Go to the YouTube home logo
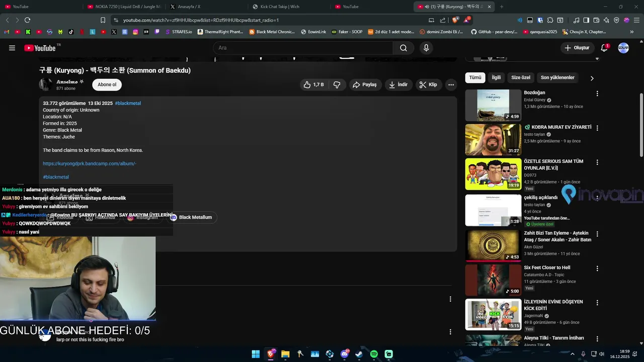Viewport: 644px width, 362px height. point(40,48)
